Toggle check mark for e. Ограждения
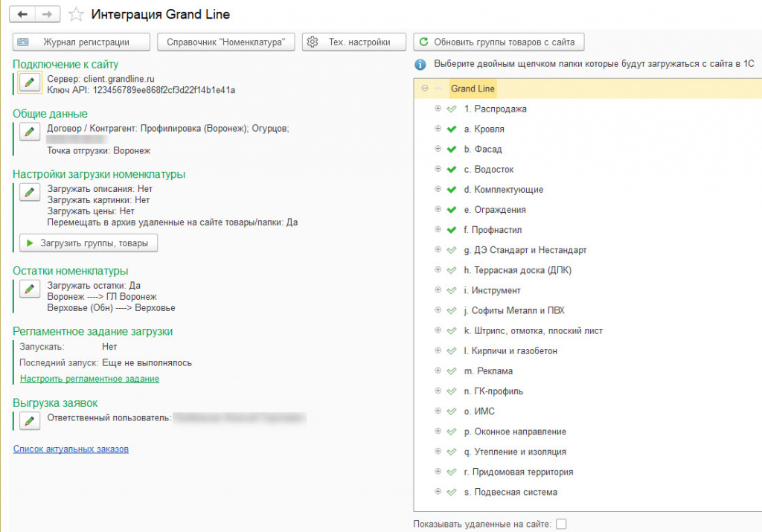The image size is (762, 532). pyautogui.click(x=452, y=210)
